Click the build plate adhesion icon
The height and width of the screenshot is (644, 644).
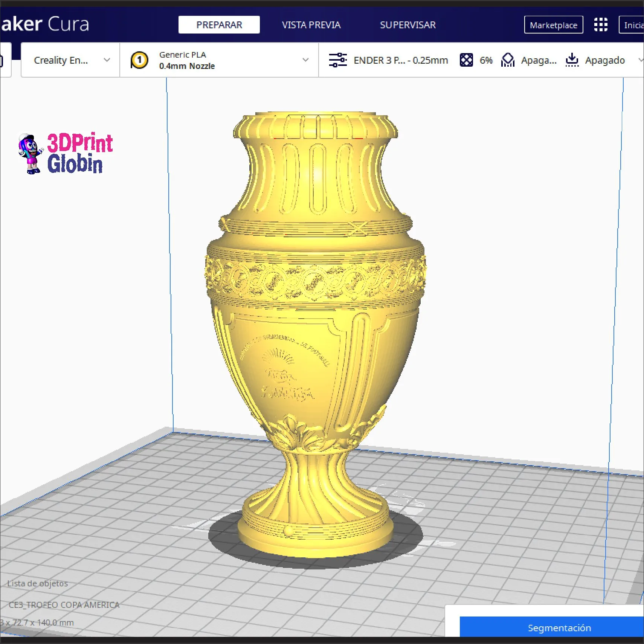[572, 60]
